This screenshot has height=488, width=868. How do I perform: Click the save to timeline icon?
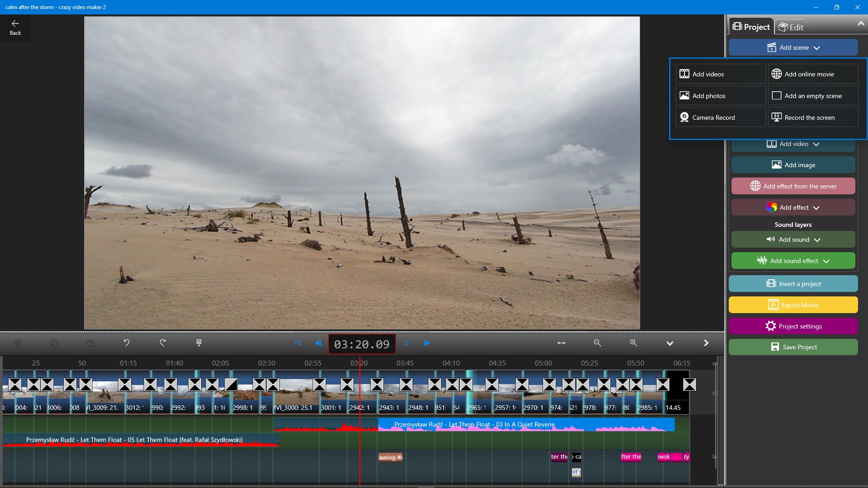[199, 343]
